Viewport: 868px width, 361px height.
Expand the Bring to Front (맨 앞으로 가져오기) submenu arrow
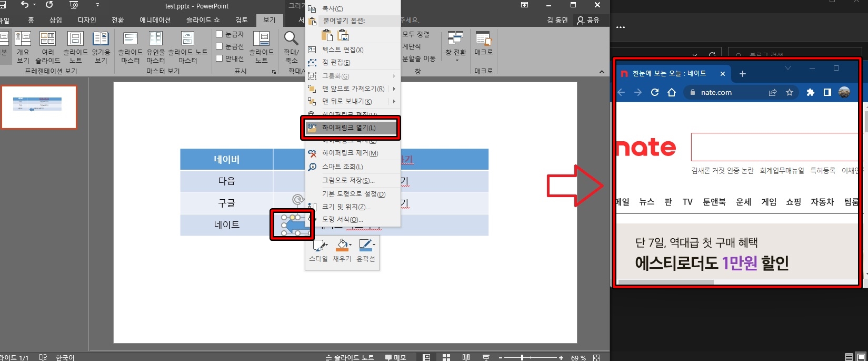(x=394, y=89)
